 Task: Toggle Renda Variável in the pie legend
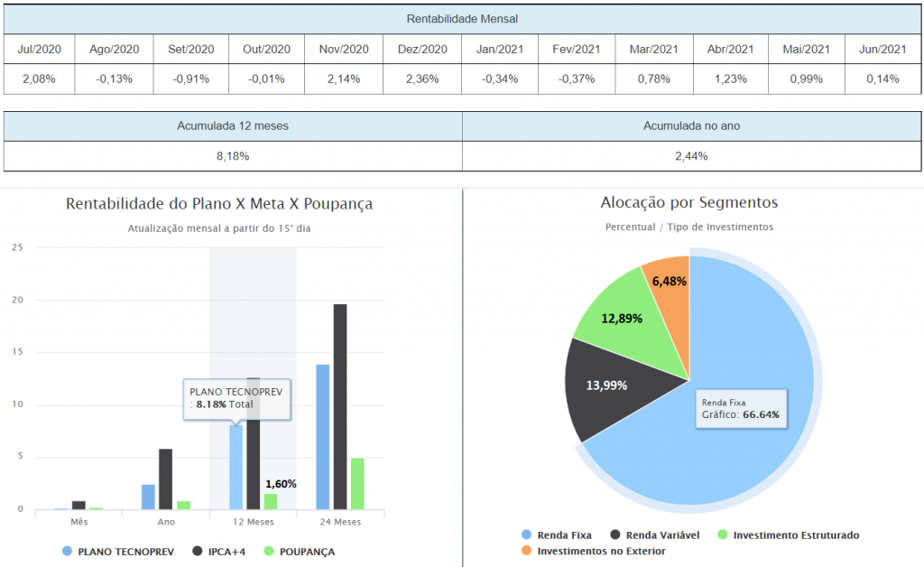[654, 534]
